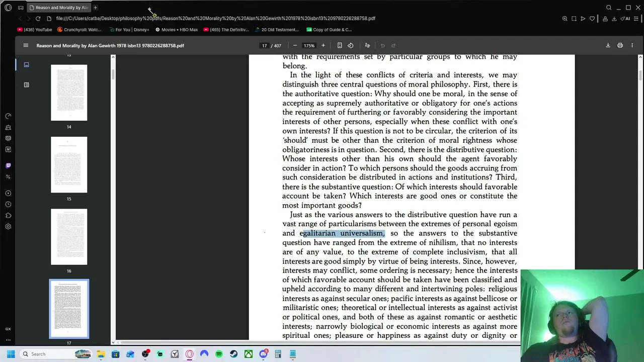Open Spotify from taskbar
The height and width of the screenshot is (362, 644).
tap(219, 354)
